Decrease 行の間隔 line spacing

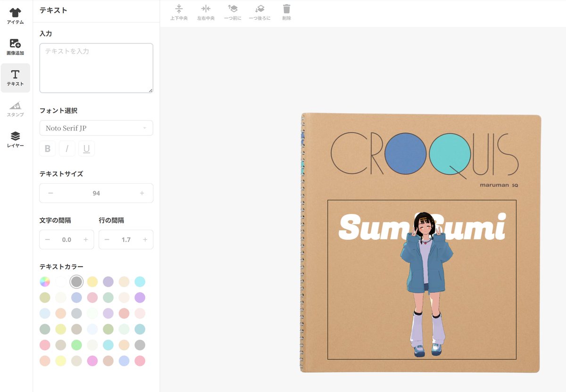(x=107, y=240)
